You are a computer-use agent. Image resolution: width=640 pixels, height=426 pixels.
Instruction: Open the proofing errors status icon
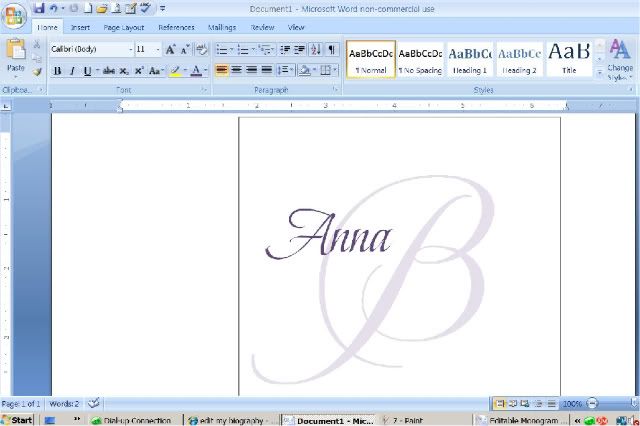tap(94, 403)
